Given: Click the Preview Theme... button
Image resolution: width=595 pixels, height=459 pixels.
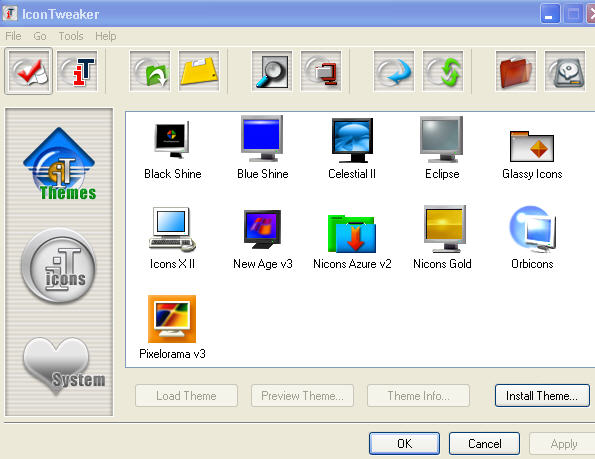Looking at the screenshot, I should click(x=302, y=396).
